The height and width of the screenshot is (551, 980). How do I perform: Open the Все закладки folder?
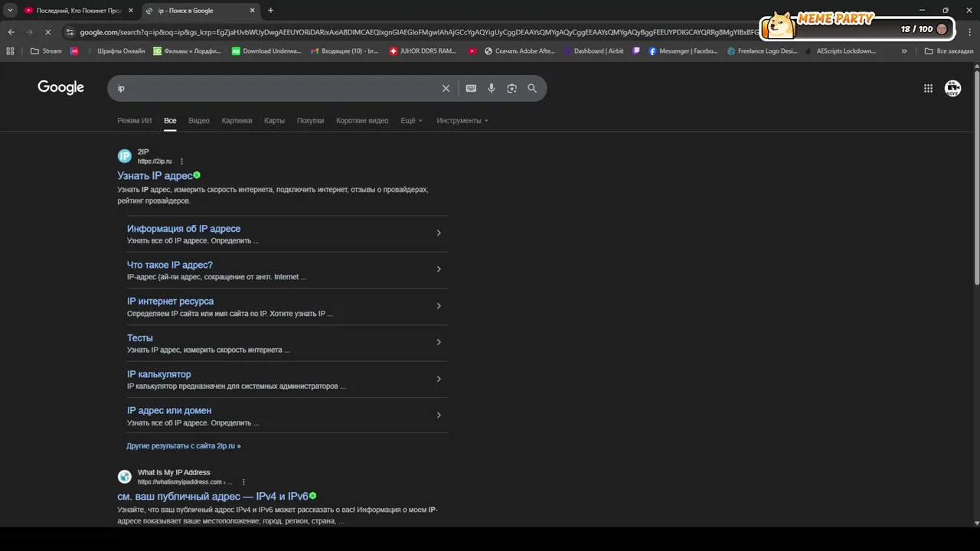(949, 51)
